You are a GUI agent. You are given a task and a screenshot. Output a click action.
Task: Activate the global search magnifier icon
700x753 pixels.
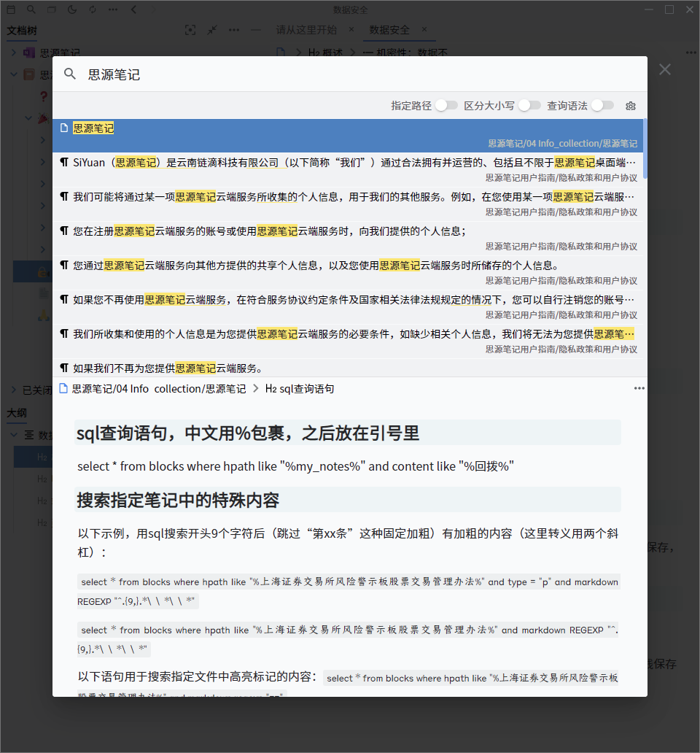(31, 9)
